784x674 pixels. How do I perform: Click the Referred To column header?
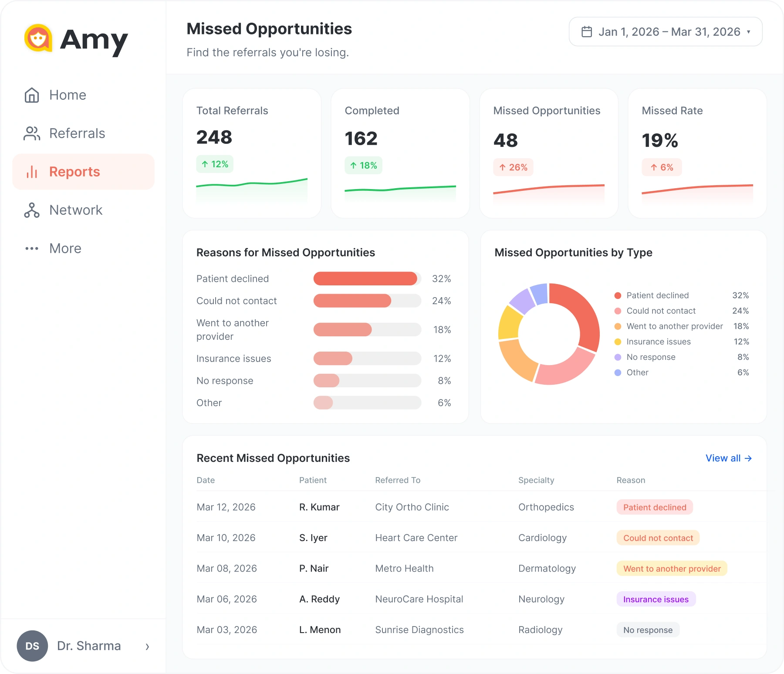pyautogui.click(x=398, y=480)
